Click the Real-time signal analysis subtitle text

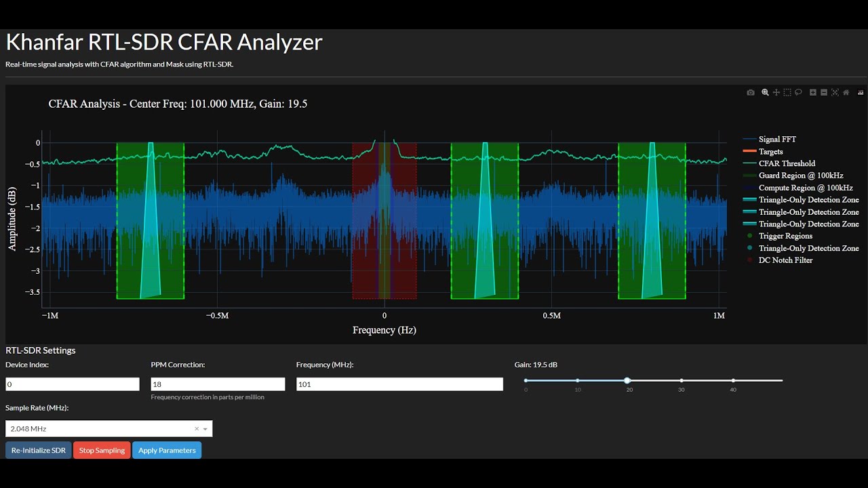(x=119, y=64)
